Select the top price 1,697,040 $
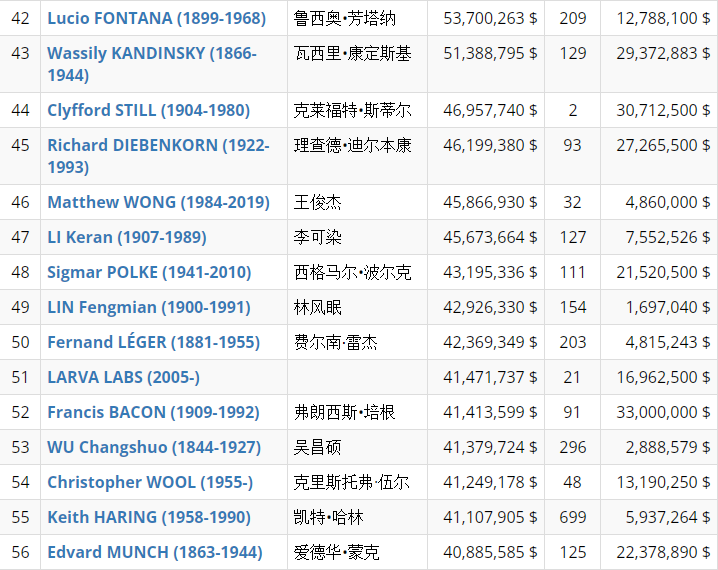The height and width of the screenshot is (570, 718). pos(668,307)
